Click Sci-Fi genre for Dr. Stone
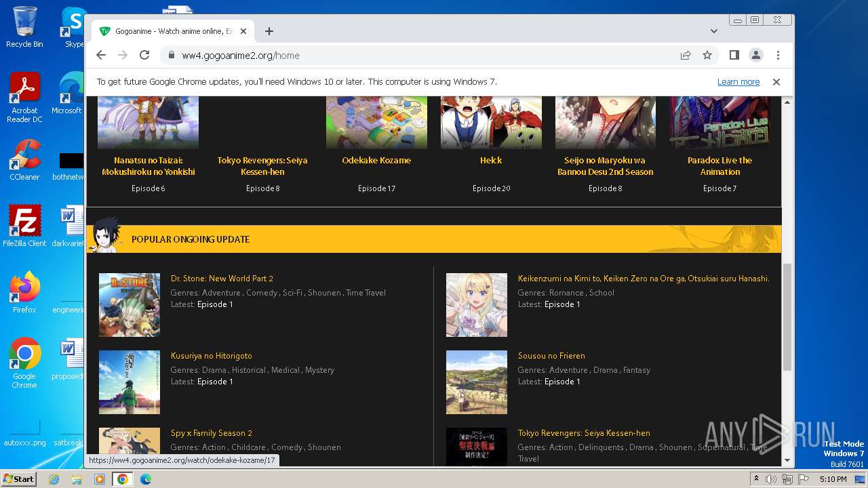Viewport: 868px width, 488px height. tap(292, 293)
